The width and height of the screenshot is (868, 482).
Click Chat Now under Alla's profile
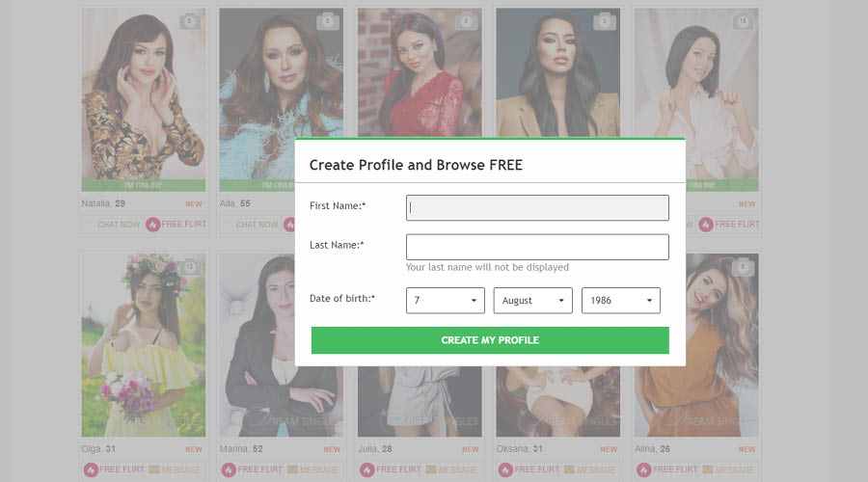257,224
